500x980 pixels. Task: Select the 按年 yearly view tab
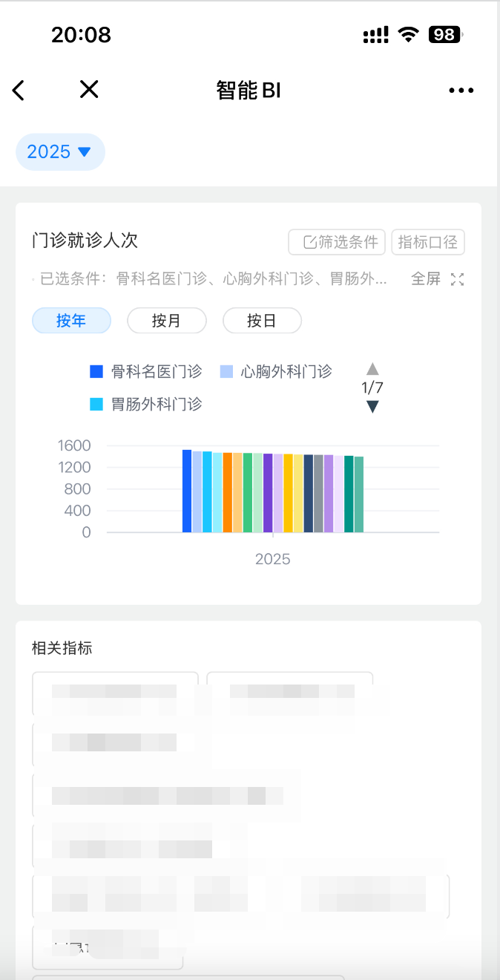coord(71,321)
